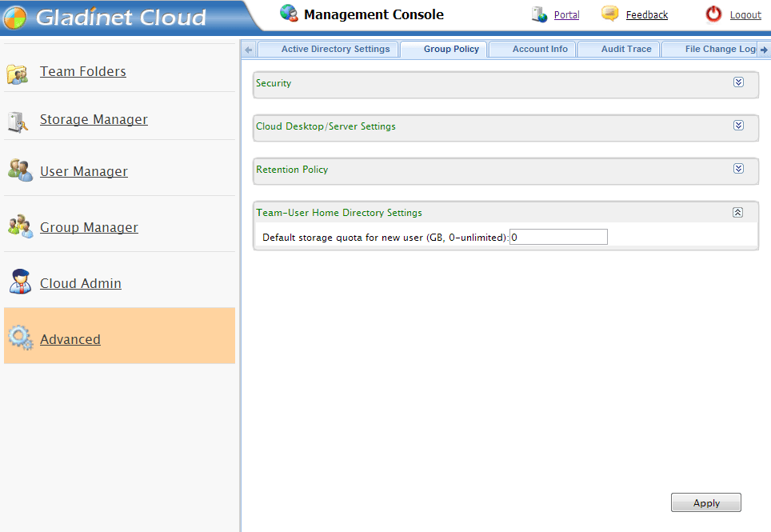Switch to the Account Info tab
This screenshot has height=532, width=771.
(x=533, y=49)
